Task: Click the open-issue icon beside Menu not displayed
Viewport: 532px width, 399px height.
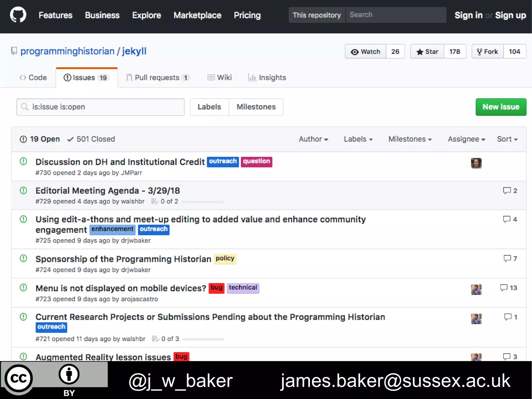Action: pos(23,287)
